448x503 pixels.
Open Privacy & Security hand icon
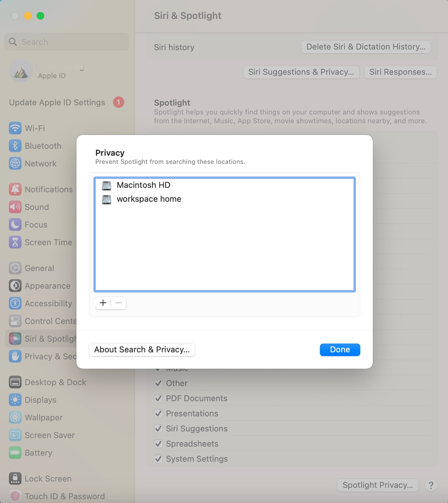[x=15, y=356]
